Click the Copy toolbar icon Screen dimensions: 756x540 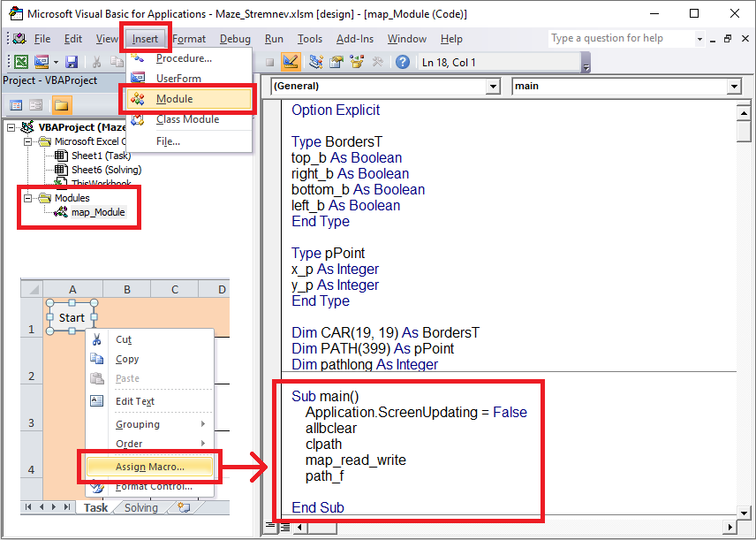[117, 62]
